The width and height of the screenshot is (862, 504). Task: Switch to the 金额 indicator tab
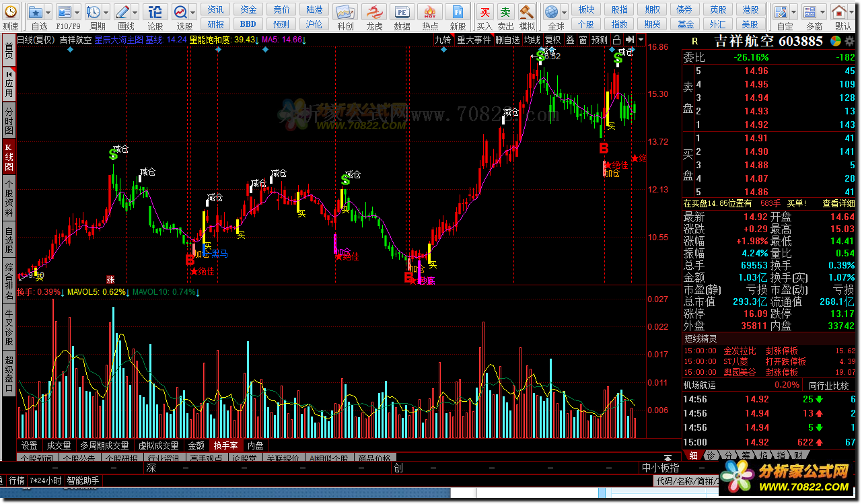click(196, 445)
